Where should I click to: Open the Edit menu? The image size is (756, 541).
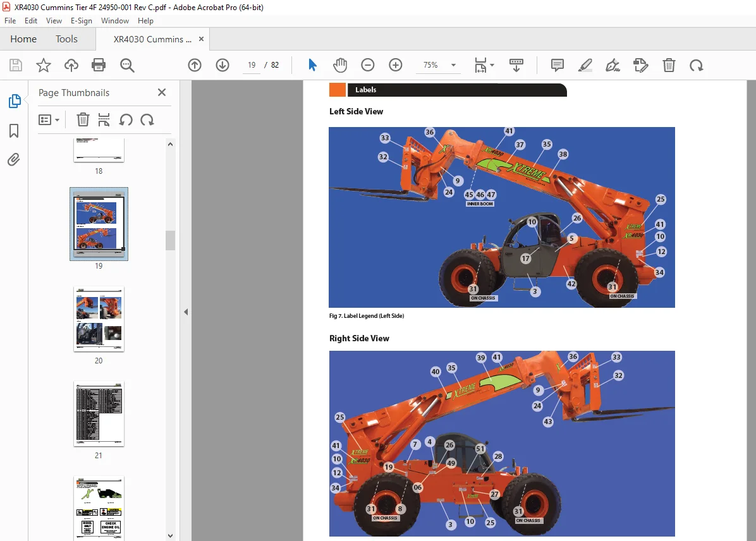pyautogui.click(x=31, y=21)
